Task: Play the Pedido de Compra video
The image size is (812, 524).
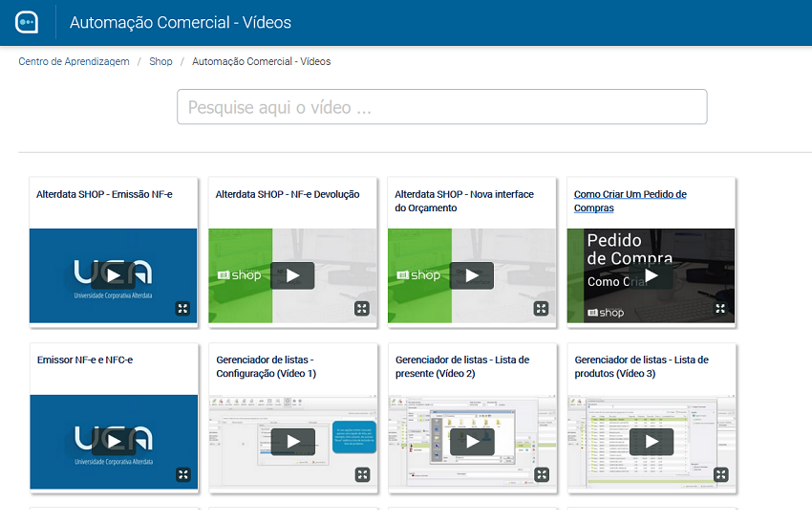Action: tap(651, 275)
